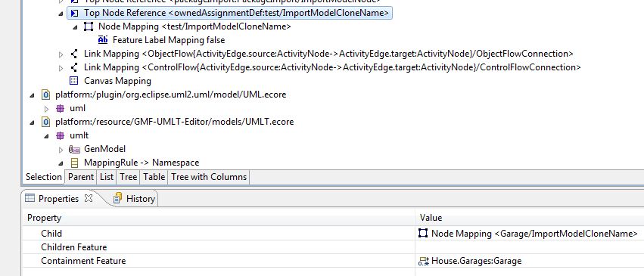Image resolution: width=644 pixels, height=276 pixels.
Task: Collapse the UMLT.ecore resource node
Action: [x=32, y=122]
